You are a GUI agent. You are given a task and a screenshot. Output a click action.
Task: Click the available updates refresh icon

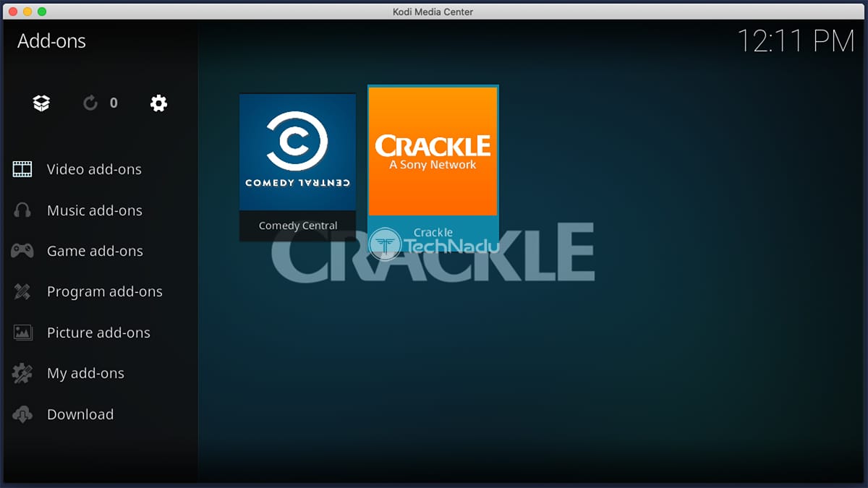click(x=90, y=103)
